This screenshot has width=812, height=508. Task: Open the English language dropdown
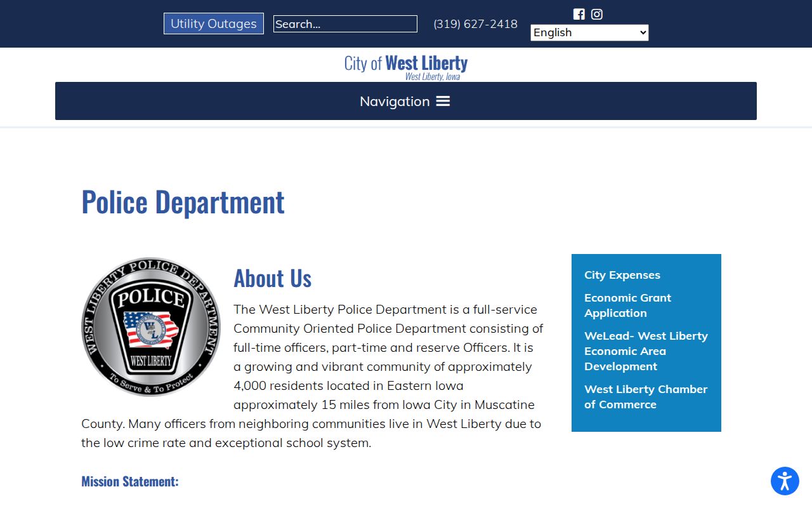point(589,32)
